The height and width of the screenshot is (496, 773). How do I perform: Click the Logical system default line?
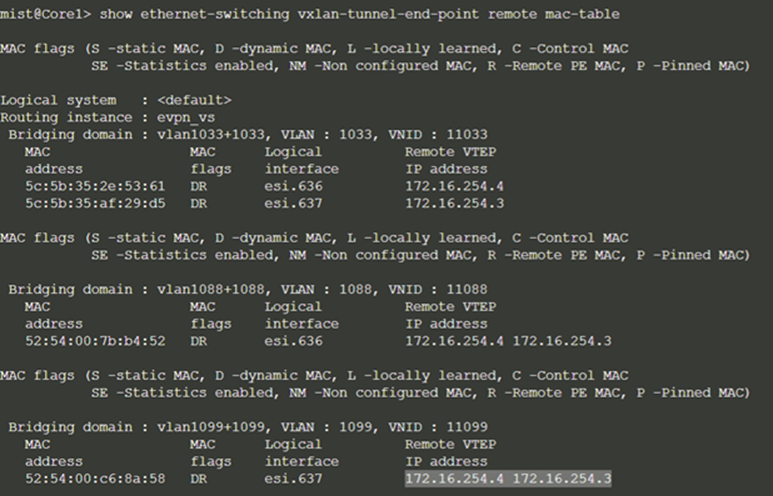point(116,100)
